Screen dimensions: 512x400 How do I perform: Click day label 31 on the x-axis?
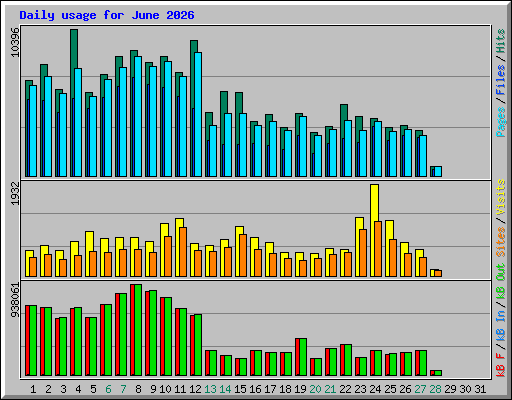click(x=480, y=389)
